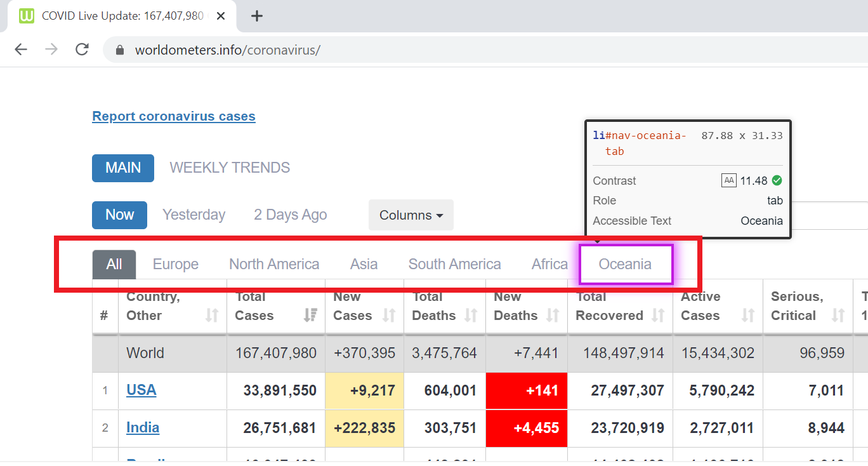Click the address bar URL
This screenshot has width=868, height=466.
(x=228, y=50)
